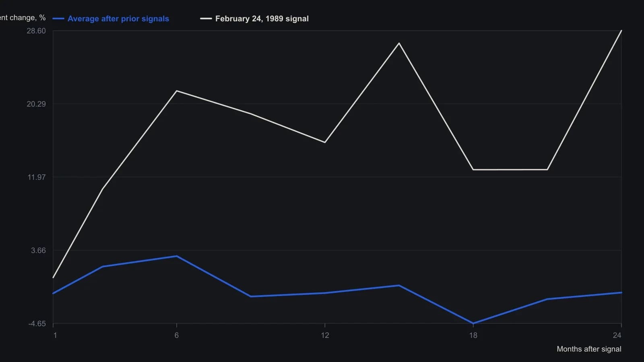Click the month 24 x-axis tick label
This screenshot has width=644, height=362.
click(x=617, y=335)
